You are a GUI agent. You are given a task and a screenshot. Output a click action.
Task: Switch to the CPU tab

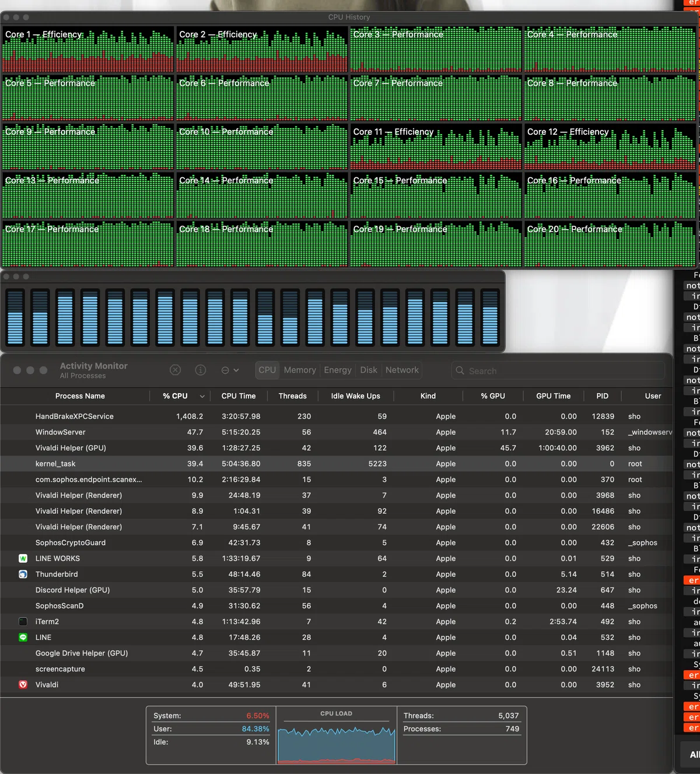[x=267, y=370]
